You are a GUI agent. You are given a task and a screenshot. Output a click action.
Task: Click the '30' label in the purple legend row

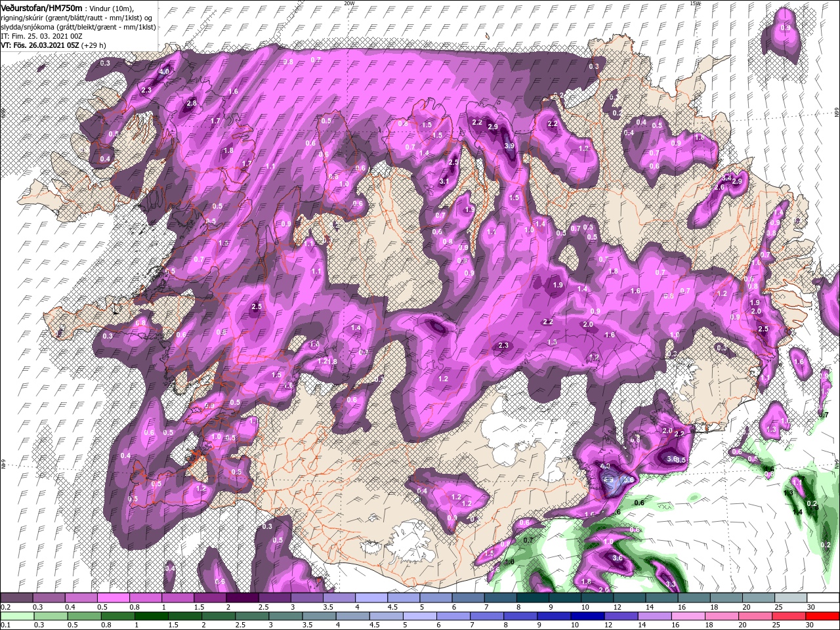click(811, 607)
